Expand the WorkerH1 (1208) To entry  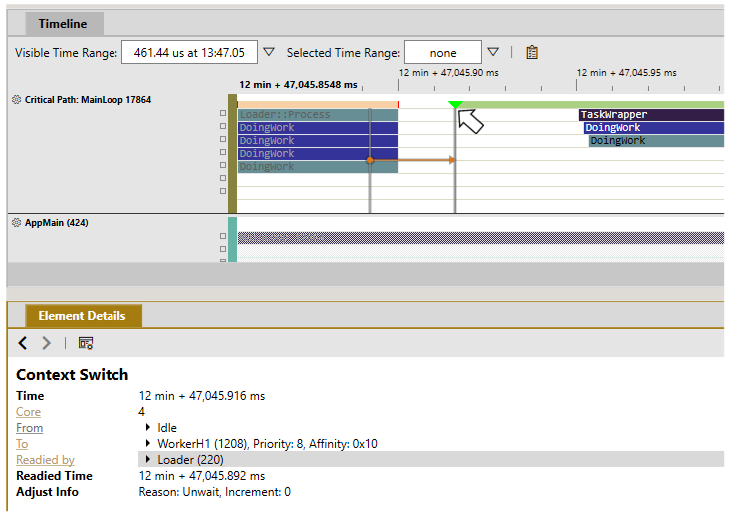(x=148, y=443)
